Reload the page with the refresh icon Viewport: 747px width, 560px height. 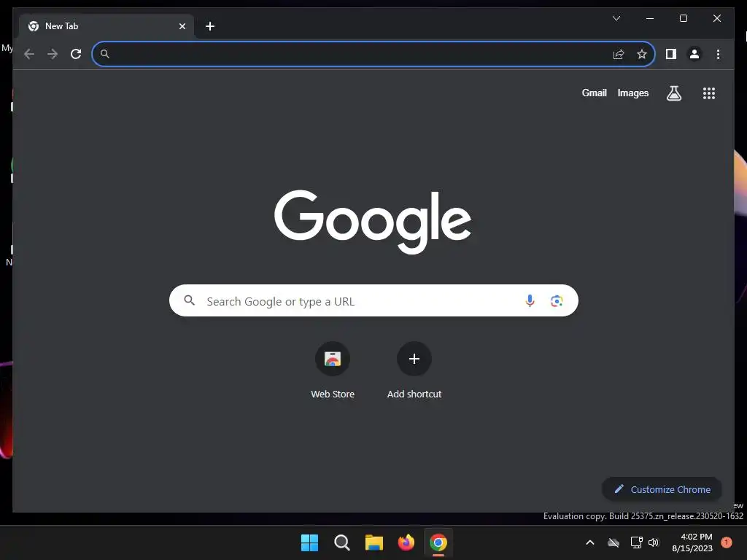(x=76, y=54)
